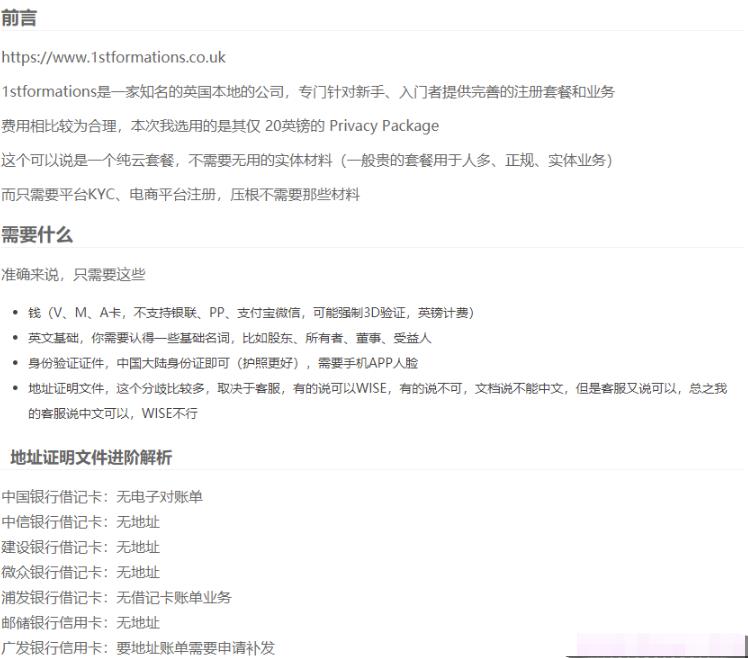
Task: Click the 准确来说，只需要这些 line
Action: (x=73, y=274)
